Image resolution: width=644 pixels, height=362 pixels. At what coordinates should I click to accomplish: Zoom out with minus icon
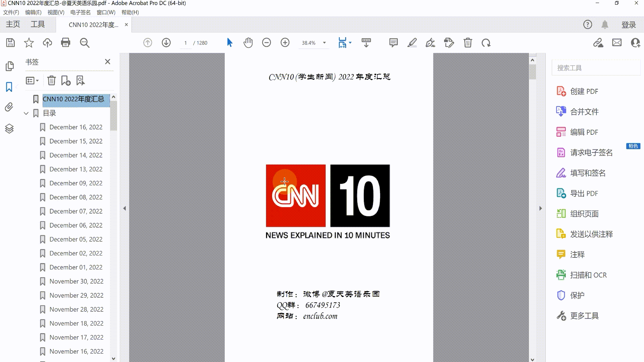click(x=267, y=43)
